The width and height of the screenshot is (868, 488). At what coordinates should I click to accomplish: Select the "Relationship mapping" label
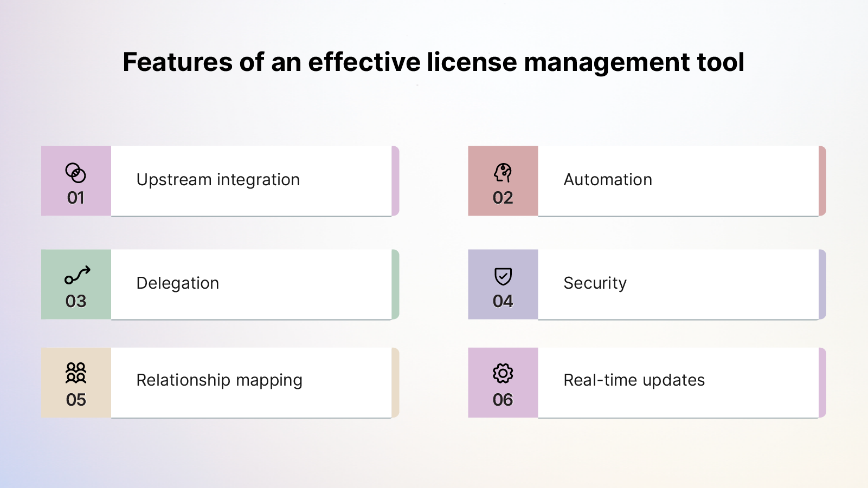click(x=220, y=380)
